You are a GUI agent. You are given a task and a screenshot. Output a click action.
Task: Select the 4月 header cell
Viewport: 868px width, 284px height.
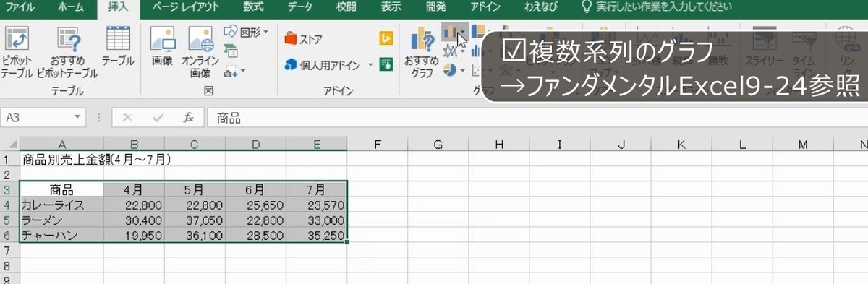pyautogui.click(x=134, y=190)
